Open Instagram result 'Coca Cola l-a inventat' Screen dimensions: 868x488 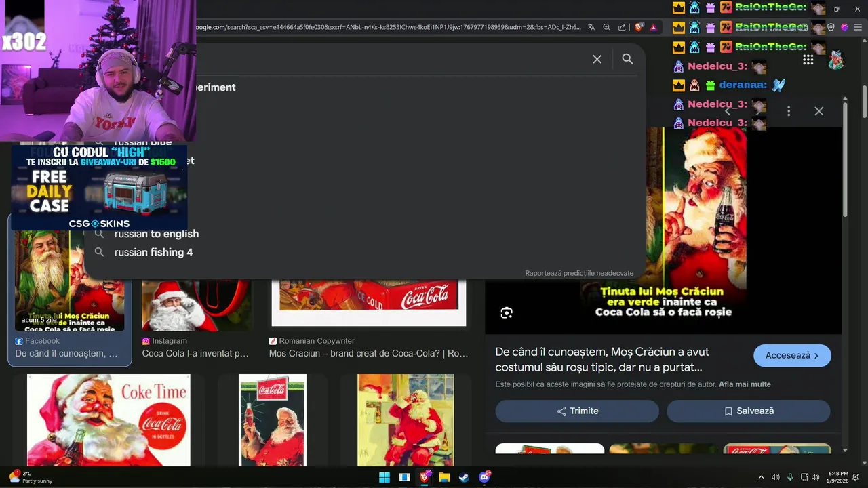click(x=195, y=353)
